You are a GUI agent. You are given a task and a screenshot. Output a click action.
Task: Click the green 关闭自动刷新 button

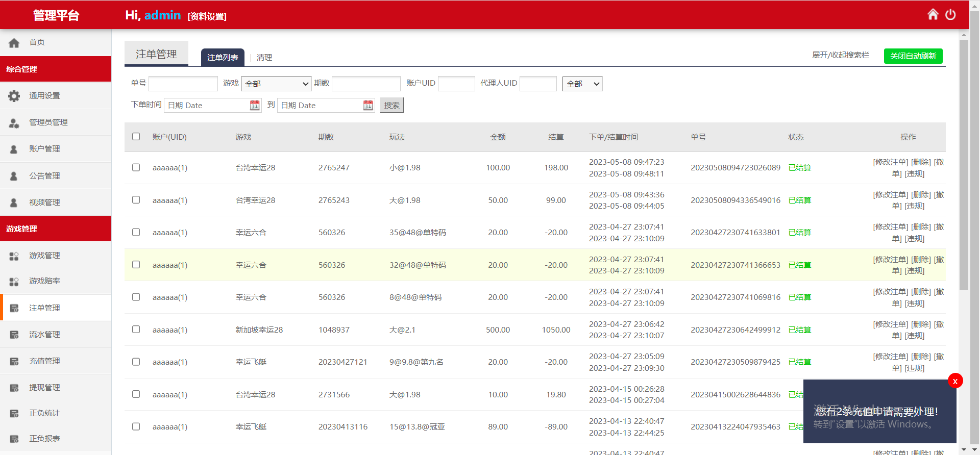click(913, 56)
